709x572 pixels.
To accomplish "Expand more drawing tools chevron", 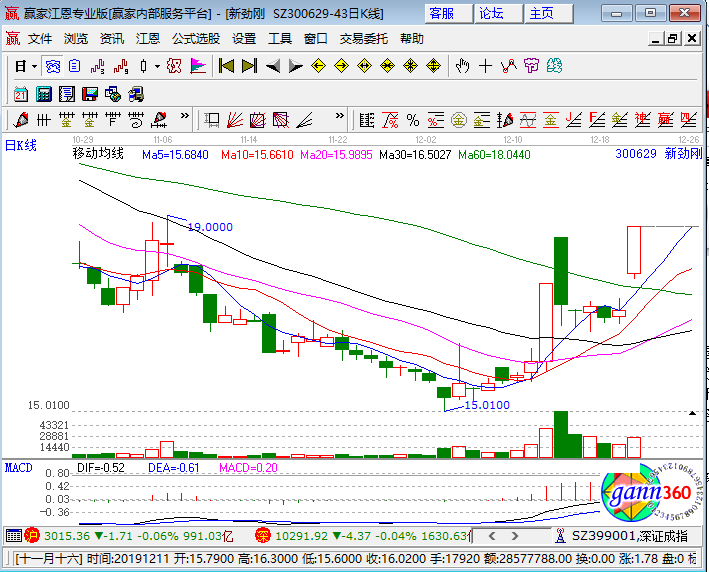I will coord(184,116).
